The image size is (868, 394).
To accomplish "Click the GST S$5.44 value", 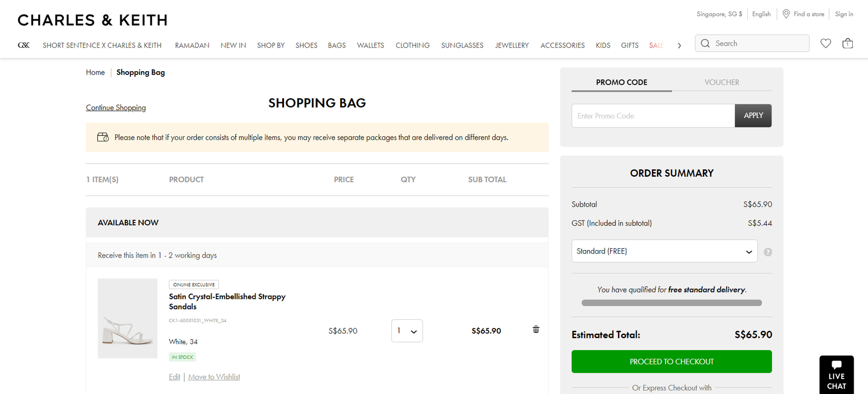I will tap(759, 223).
